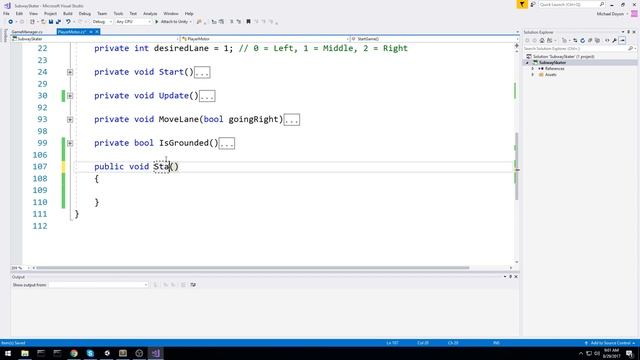Image resolution: width=640 pixels, height=360 pixels.
Task: Open the Debug configuration dropdown
Action: point(102,22)
